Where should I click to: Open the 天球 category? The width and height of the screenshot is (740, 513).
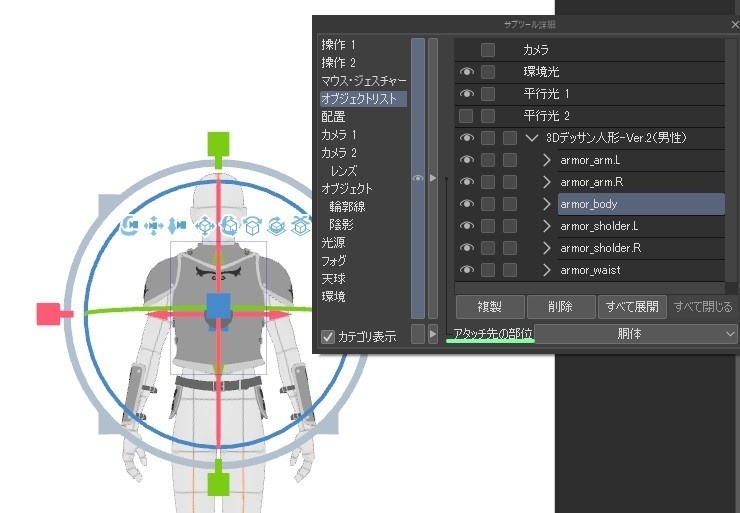333,278
